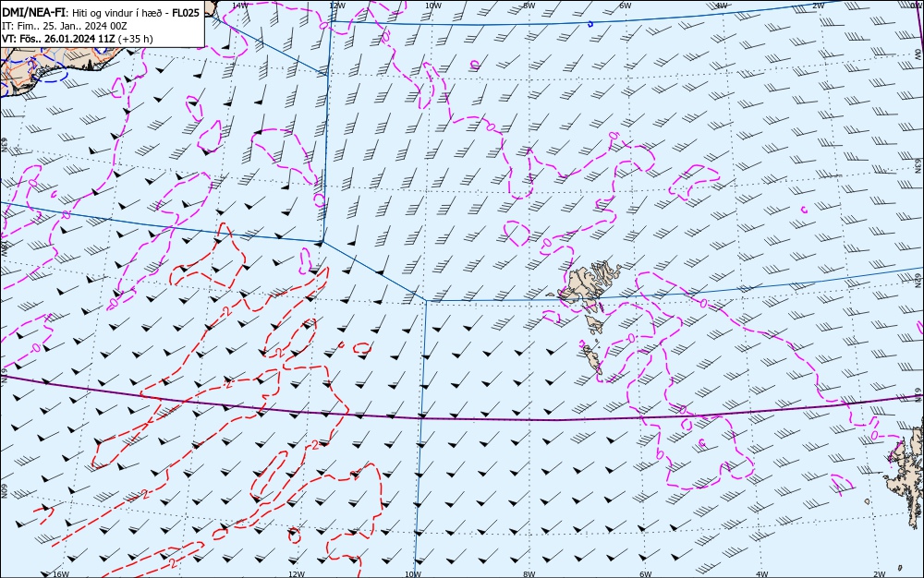Click the FL025 flight level label
This screenshot has width=924, height=578.
click(x=186, y=12)
